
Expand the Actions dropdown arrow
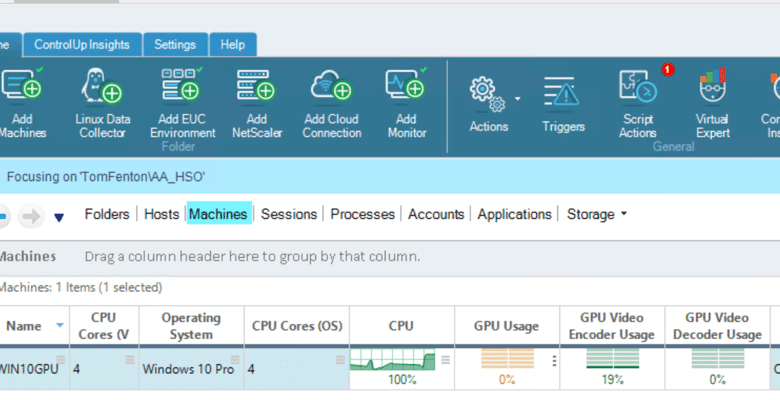(517, 99)
